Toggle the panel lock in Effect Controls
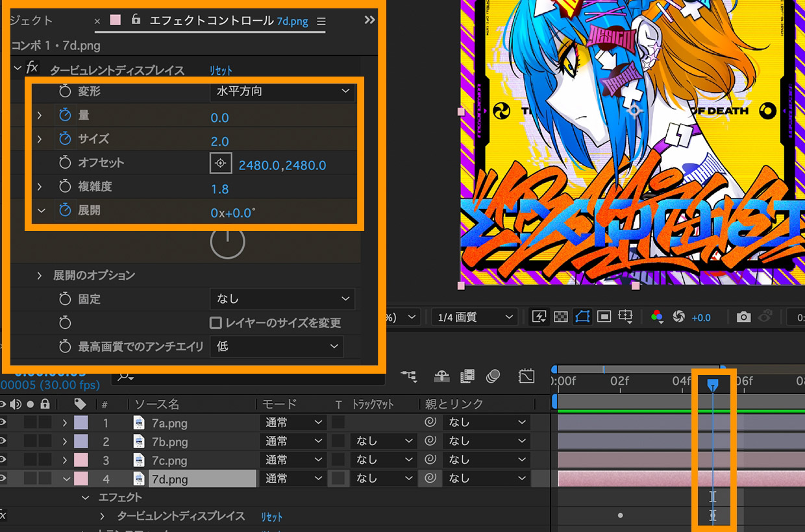805x532 pixels. point(136,20)
